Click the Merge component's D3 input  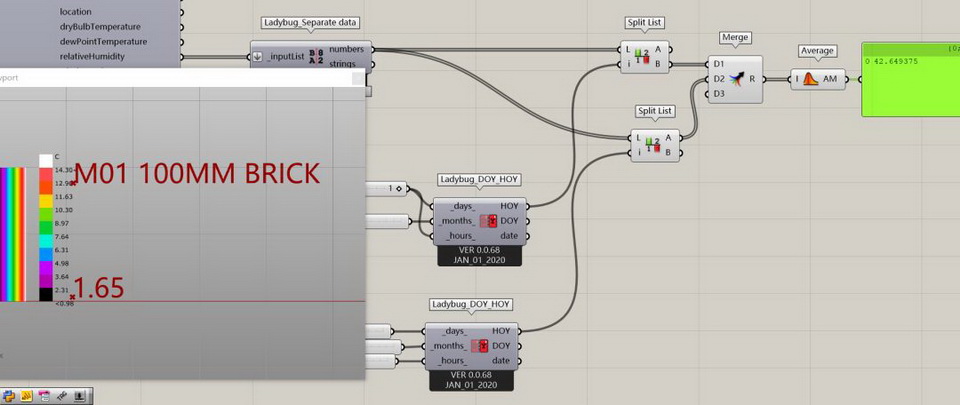(719, 94)
